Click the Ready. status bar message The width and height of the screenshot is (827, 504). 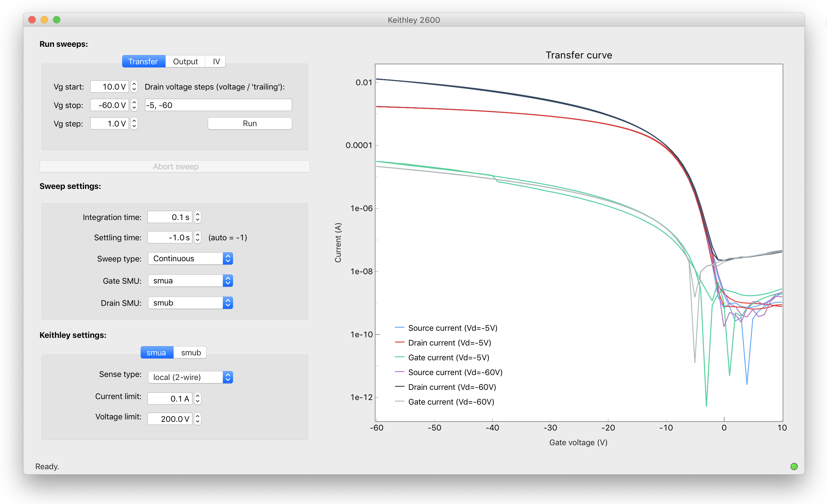click(47, 466)
